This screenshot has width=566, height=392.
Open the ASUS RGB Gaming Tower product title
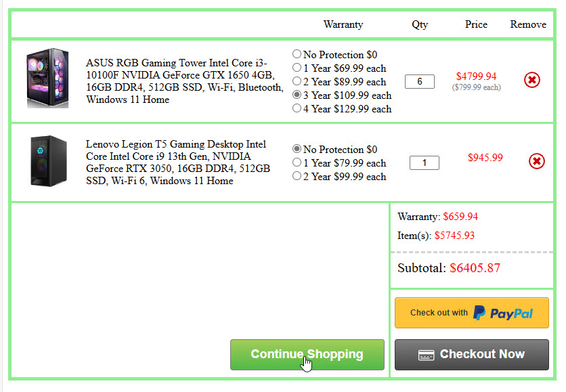(x=184, y=81)
